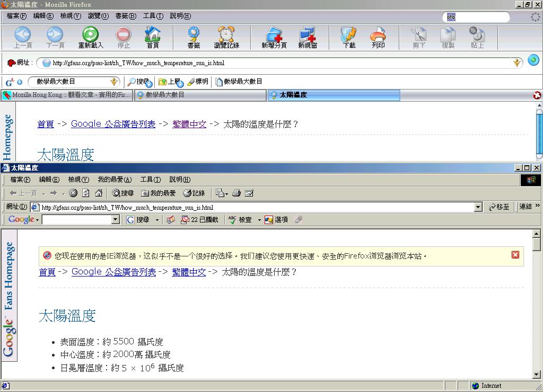This screenshot has width=543, height=392.
Task: Open Firefox 工具(T) menu
Action: point(153,16)
